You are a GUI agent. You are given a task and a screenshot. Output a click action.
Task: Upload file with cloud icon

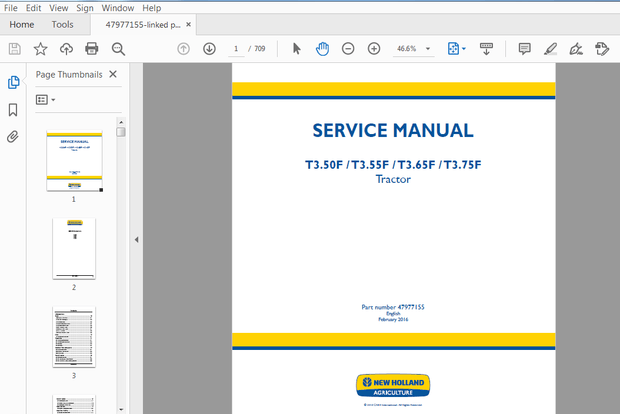tap(66, 49)
